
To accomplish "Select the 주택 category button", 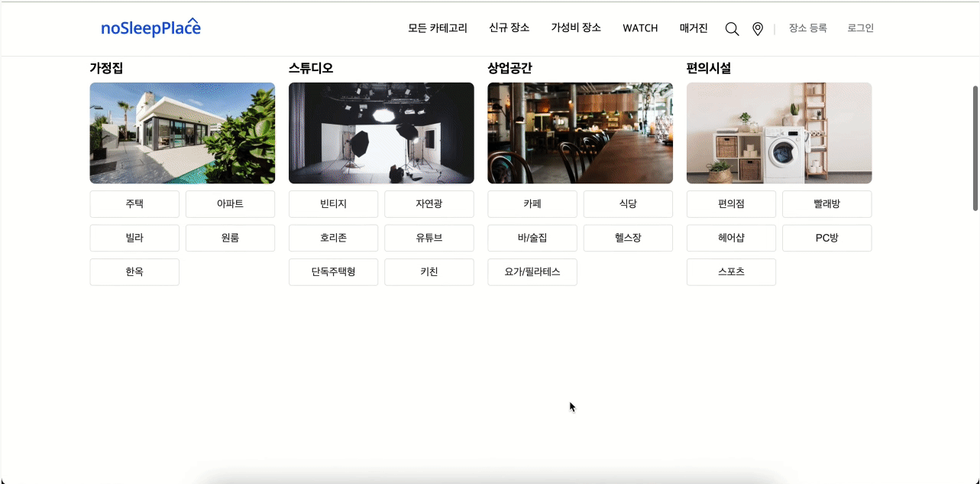I will click(134, 204).
